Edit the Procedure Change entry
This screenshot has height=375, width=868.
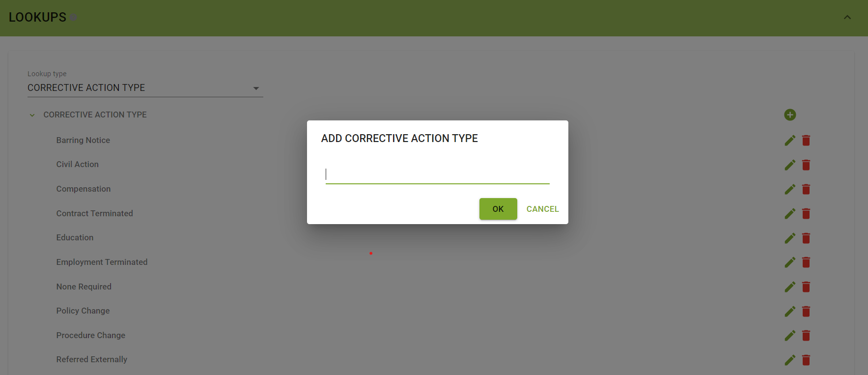point(790,336)
